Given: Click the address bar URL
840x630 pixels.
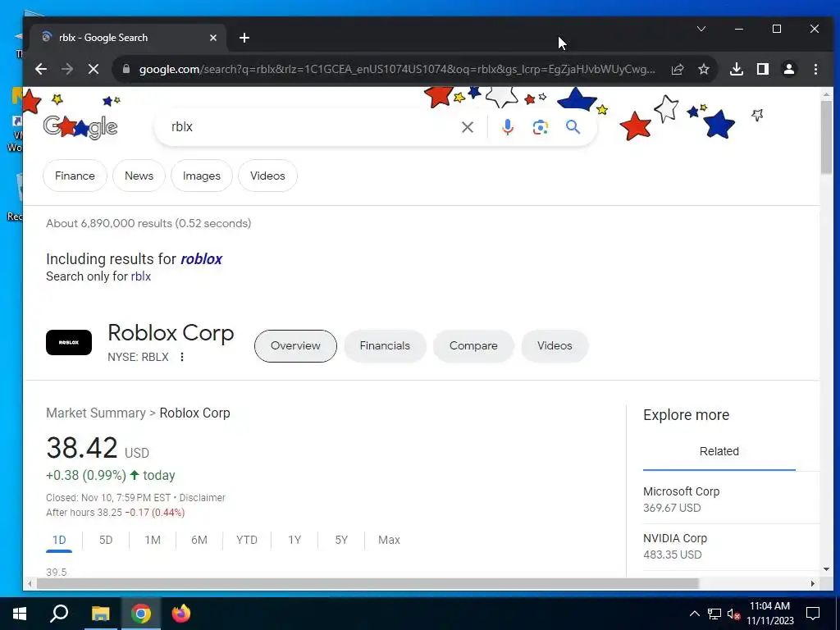Looking at the screenshot, I should (396, 69).
